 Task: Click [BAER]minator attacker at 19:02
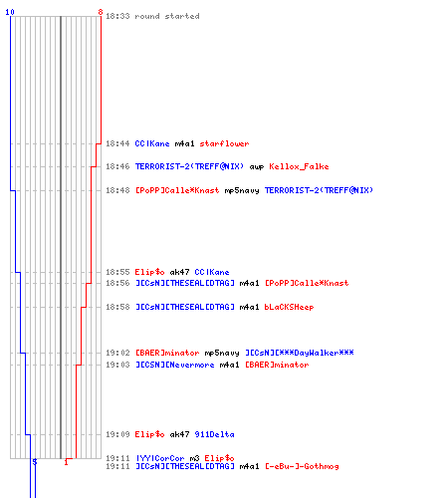[x=167, y=353]
